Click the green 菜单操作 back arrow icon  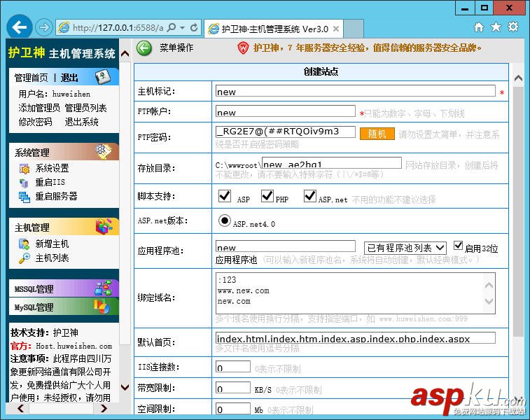tap(144, 48)
